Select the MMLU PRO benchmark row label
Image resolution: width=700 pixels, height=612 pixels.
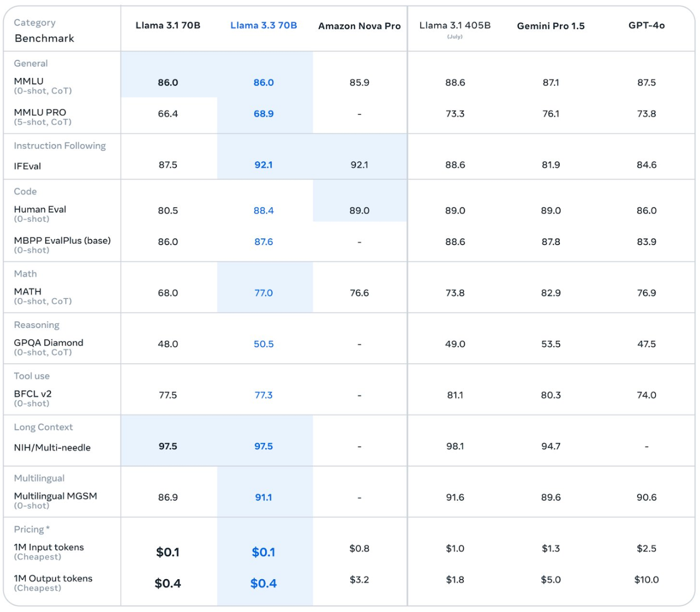pos(40,112)
